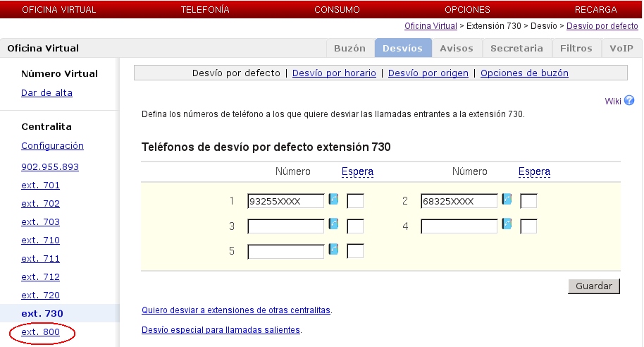This screenshot has width=644, height=347.
Task: Open the Wiki help icon
Action: (x=629, y=101)
